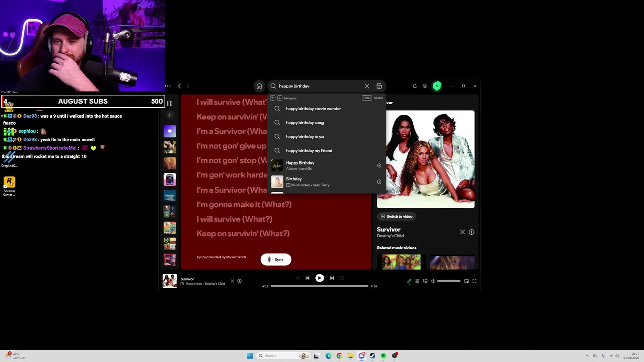Expand Your Library sidebar icon
The height and width of the screenshot is (362, 644).
(170, 104)
